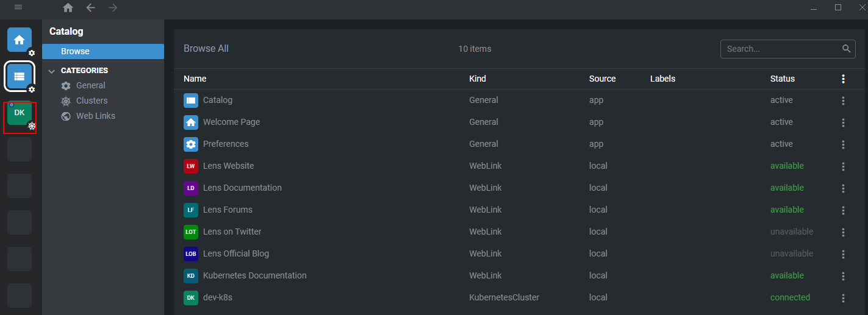Open the Lens Official Blog row's three-dot menu
The height and width of the screenshot is (315, 868).
[844, 254]
